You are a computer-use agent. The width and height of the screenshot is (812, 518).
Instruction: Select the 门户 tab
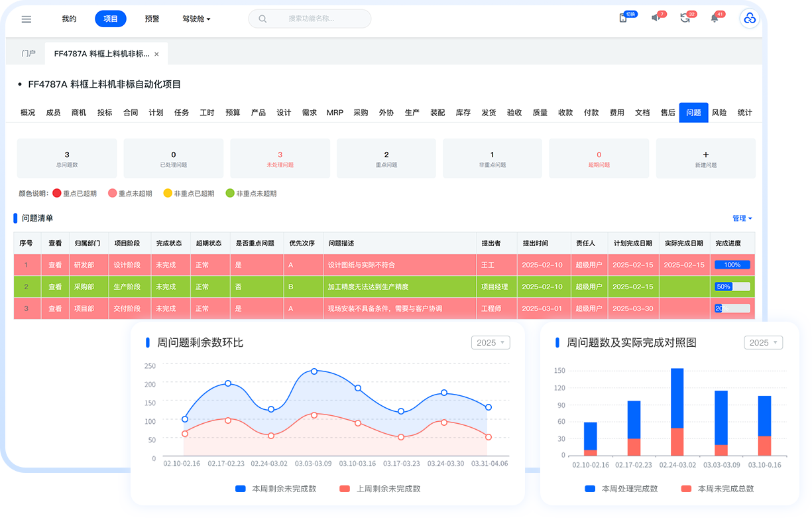[x=29, y=54]
